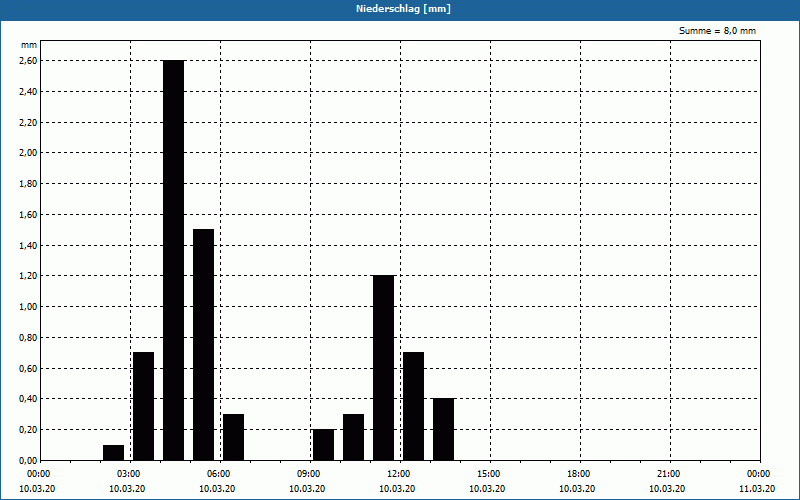The image size is (800, 500).
Task: Click the 00:00 time label above 11.03.20
Action: (760, 474)
